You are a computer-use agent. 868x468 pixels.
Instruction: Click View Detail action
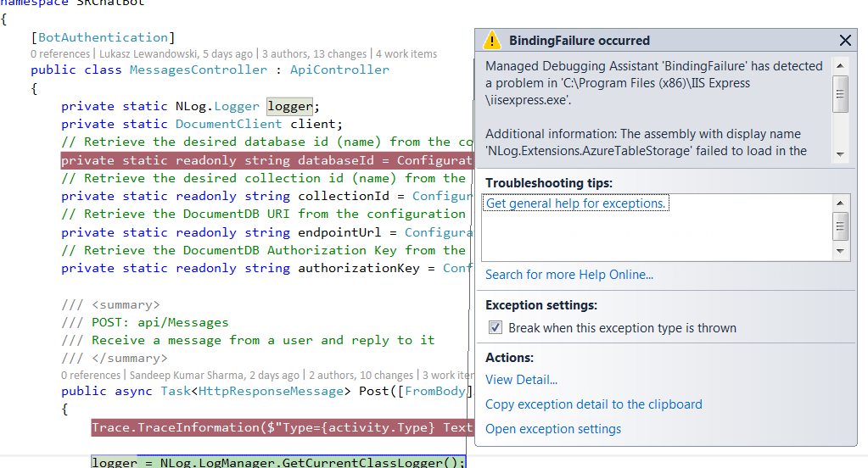click(x=521, y=380)
